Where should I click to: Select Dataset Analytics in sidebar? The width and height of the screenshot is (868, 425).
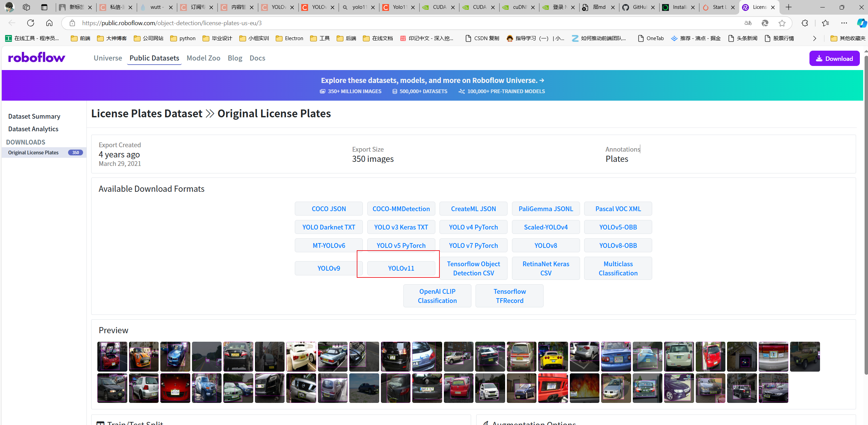(33, 129)
